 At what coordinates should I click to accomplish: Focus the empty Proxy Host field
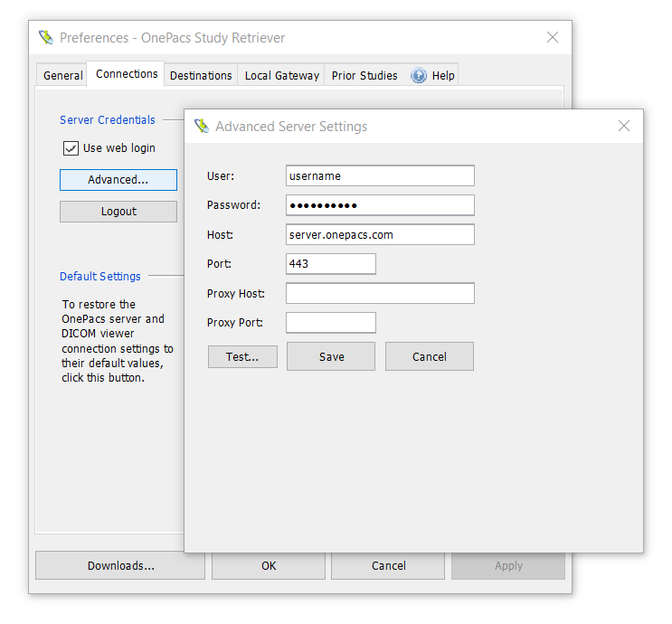point(380,293)
